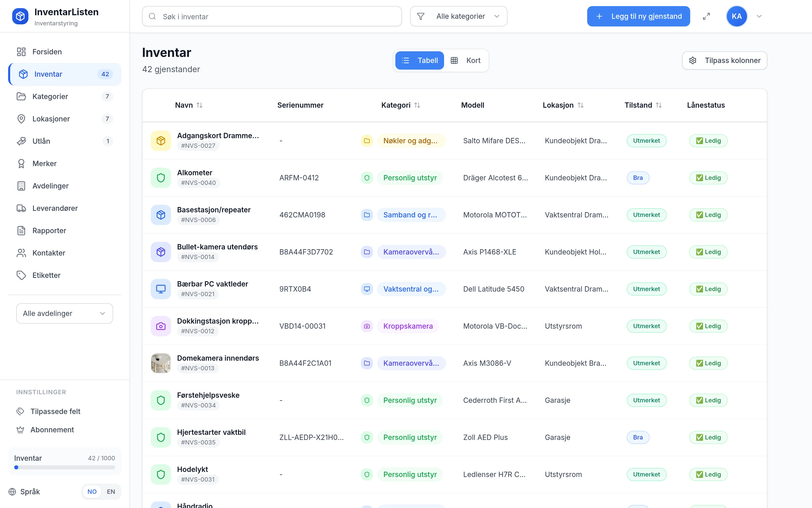Open Leverandører in sidebar
812x508 pixels.
(64, 208)
